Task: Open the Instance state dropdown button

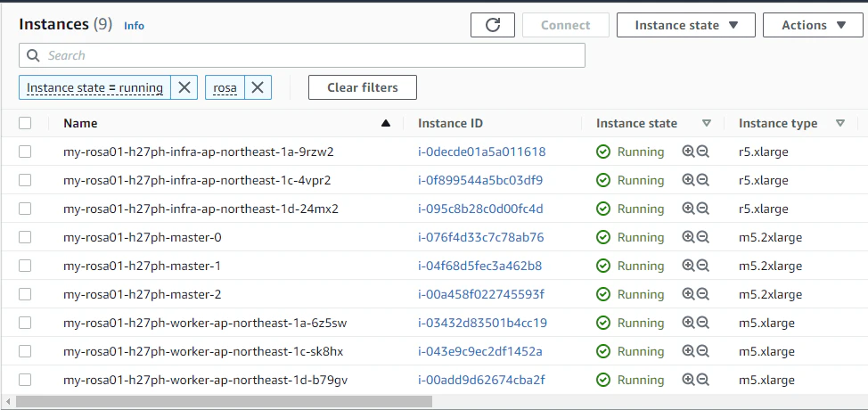Action: [x=686, y=25]
